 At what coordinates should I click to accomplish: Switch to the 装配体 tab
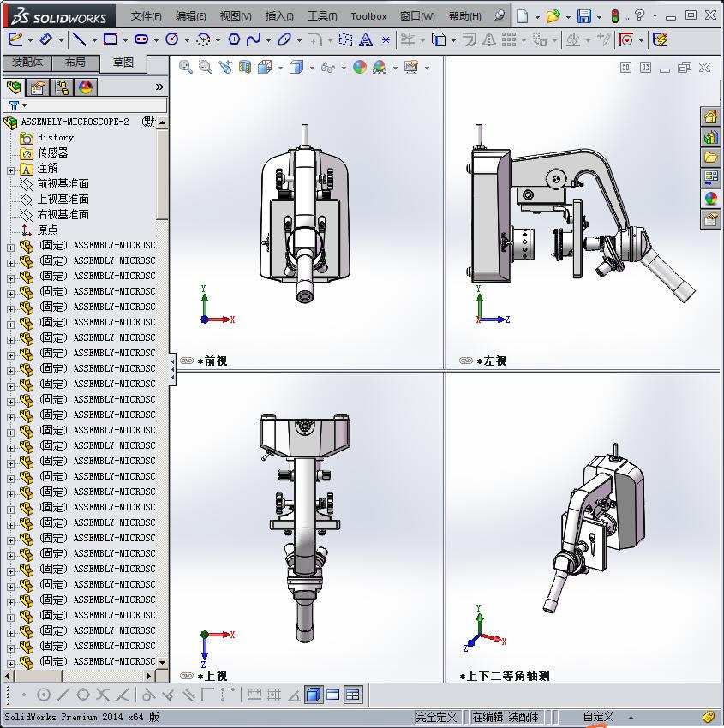(27, 63)
